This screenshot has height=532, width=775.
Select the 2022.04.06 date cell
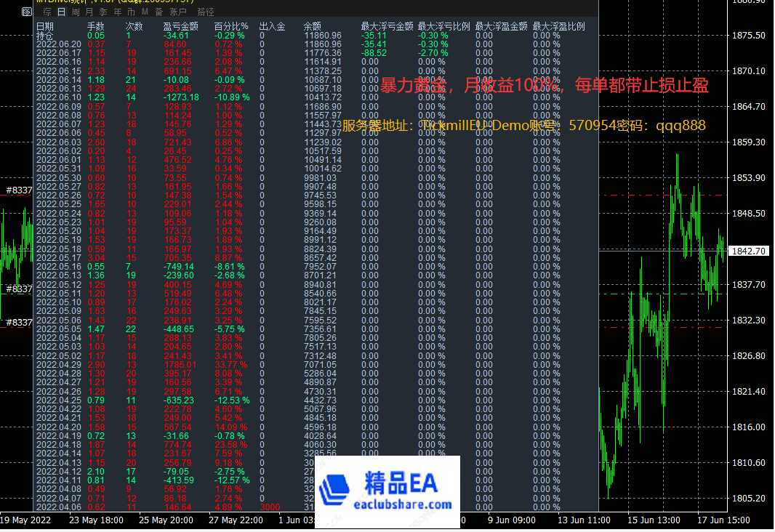[59, 507]
